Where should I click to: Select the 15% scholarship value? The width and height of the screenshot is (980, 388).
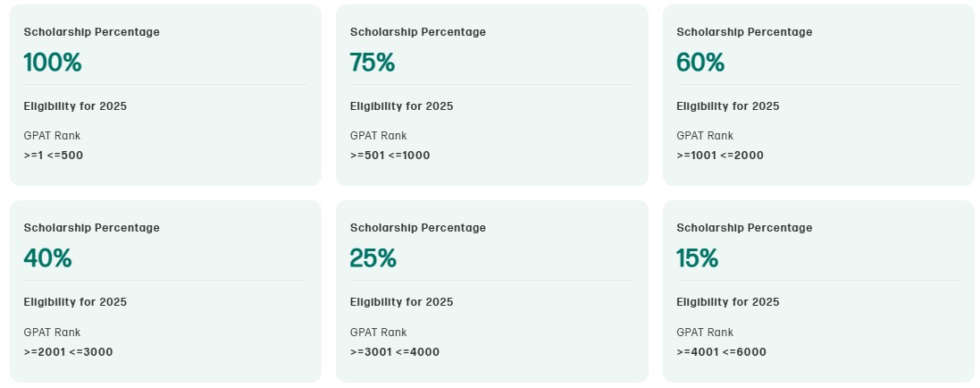(x=698, y=258)
